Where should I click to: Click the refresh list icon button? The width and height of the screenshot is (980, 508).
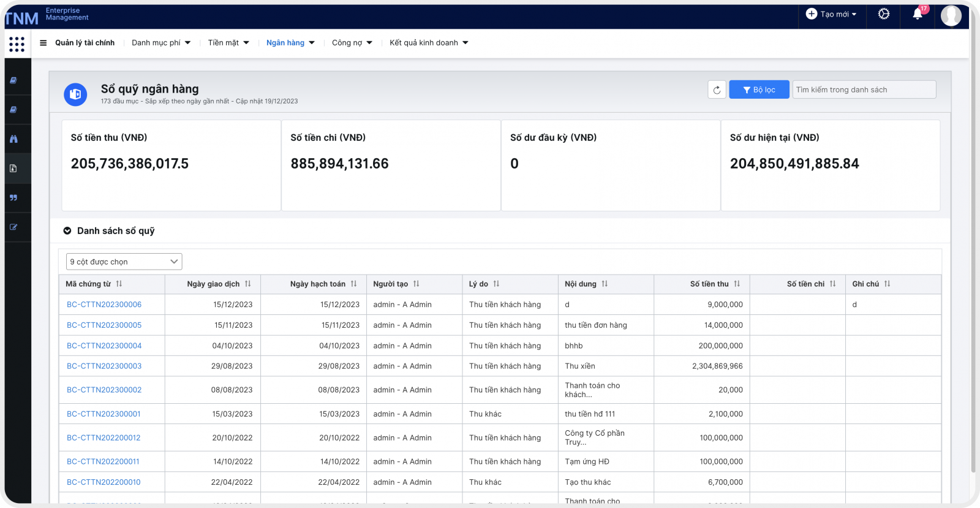click(x=717, y=89)
